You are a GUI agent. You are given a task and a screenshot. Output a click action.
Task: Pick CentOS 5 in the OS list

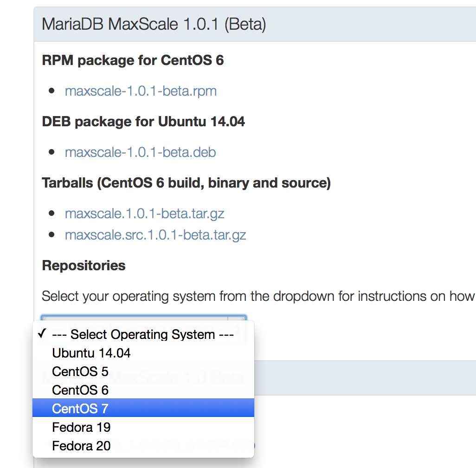click(80, 372)
